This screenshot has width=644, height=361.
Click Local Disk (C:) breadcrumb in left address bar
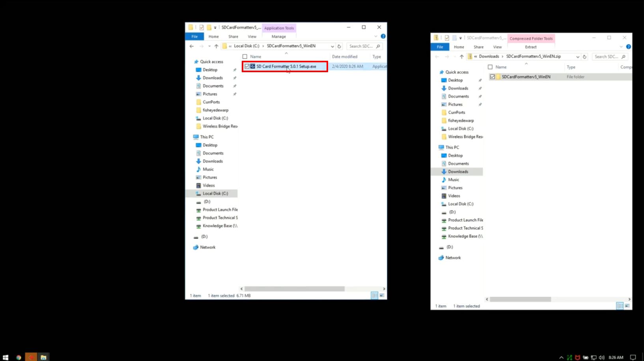pos(246,46)
